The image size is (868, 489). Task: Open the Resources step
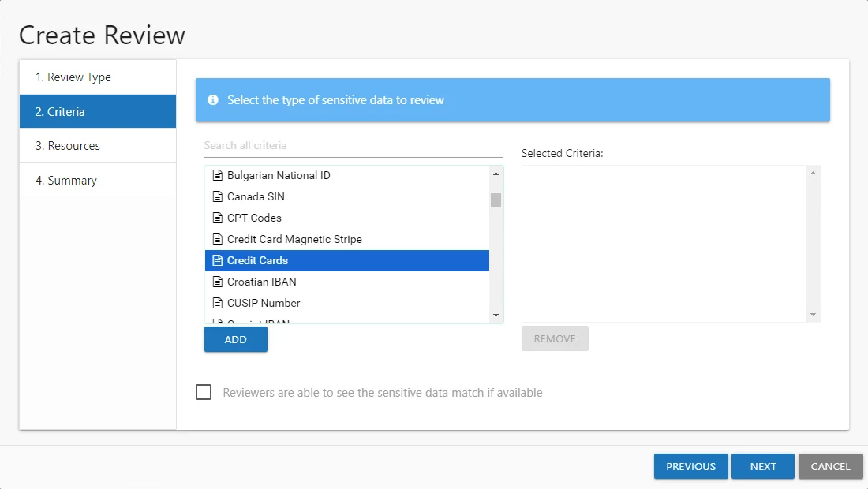[x=98, y=145]
